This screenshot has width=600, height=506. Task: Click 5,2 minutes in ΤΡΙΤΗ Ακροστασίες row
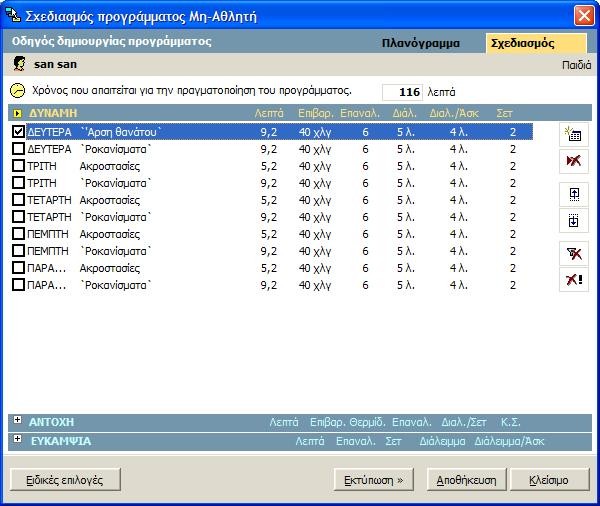tap(269, 166)
